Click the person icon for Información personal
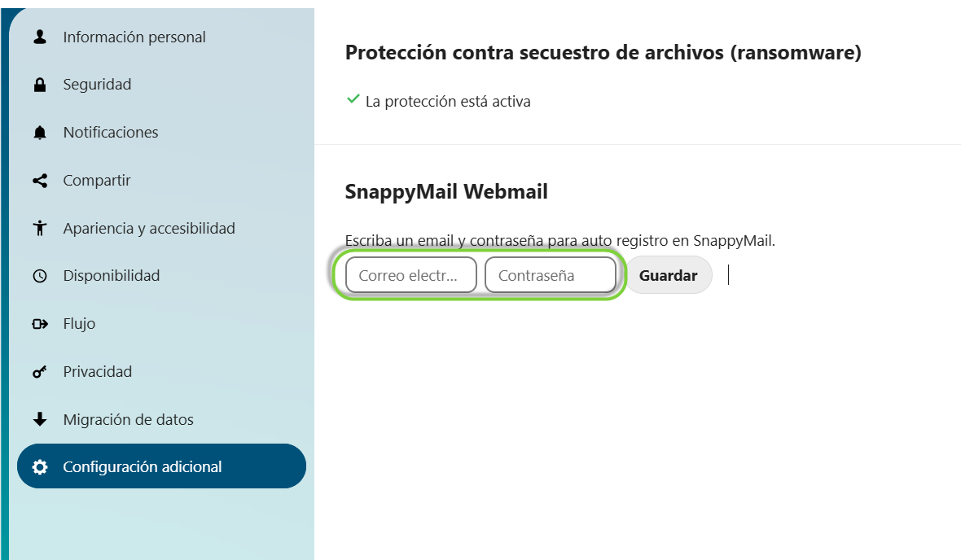 point(40,37)
